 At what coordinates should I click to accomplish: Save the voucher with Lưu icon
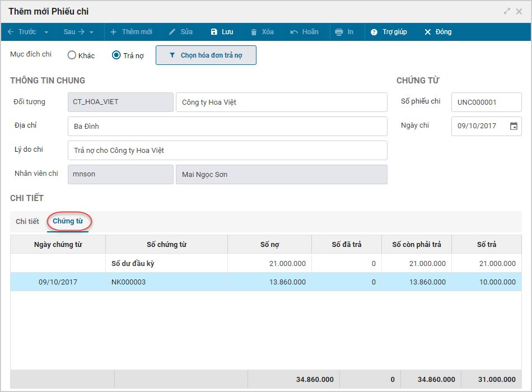(214, 32)
